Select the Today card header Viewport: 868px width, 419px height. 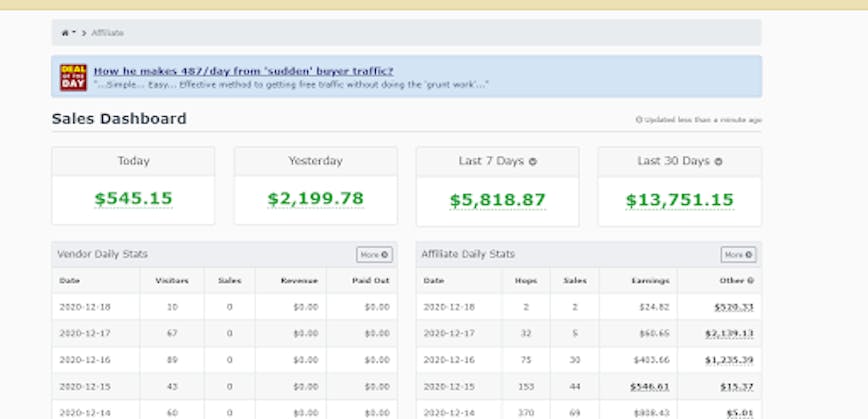133,161
